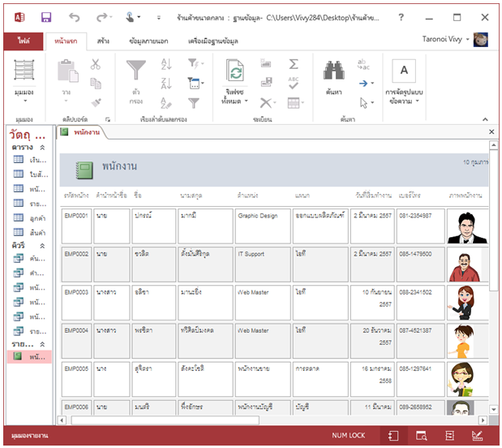Image resolution: width=502 pixels, height=448 pixels.
Task: Open the สร้าง (Create) ribbon tab
Action: (x=104, y=41)
